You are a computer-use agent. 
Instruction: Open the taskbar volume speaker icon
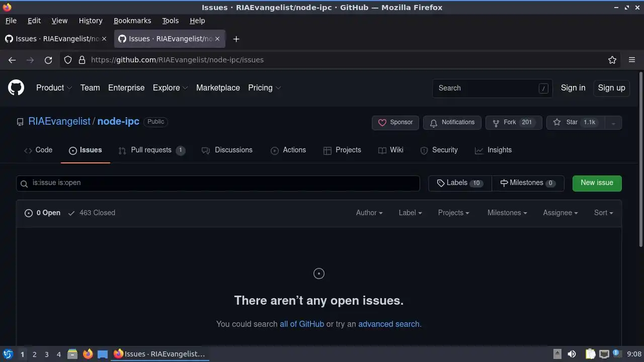(x=572, y=354)
